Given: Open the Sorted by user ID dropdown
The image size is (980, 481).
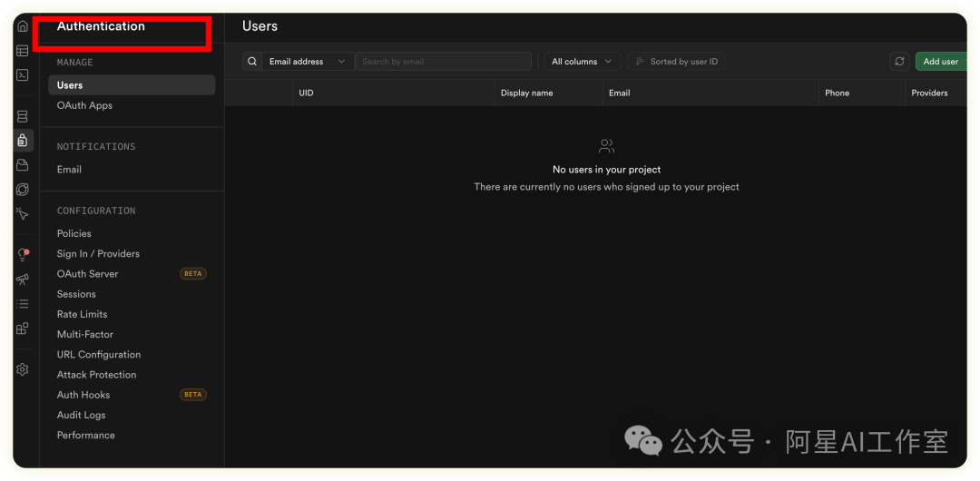Looking at the screenshot, I should point(676,62).
